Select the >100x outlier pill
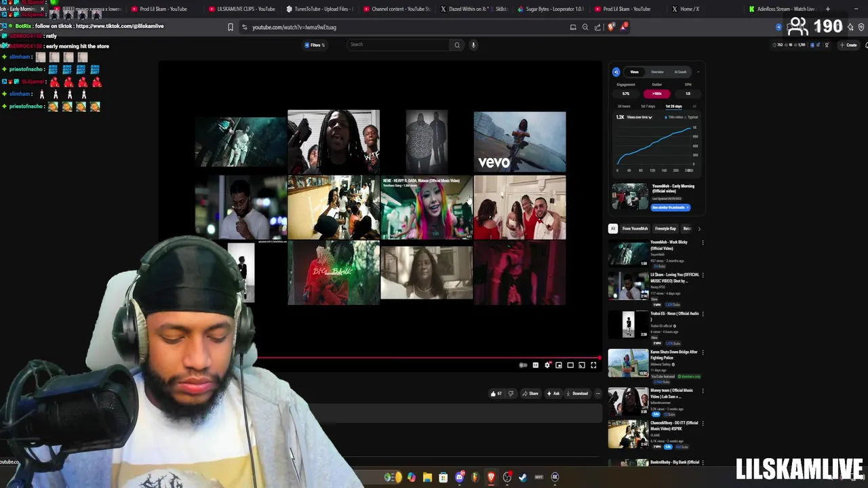The image size is (868, 488). (x=656, y=94)
